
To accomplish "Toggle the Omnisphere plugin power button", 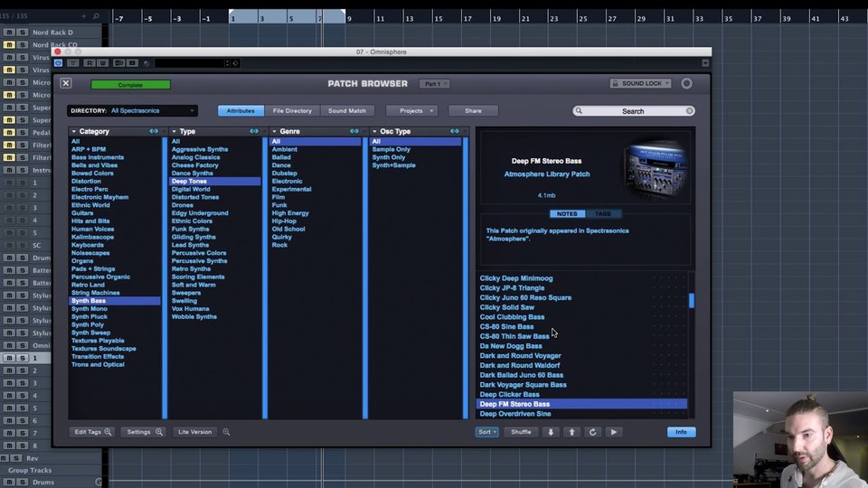I will point(58,63).
